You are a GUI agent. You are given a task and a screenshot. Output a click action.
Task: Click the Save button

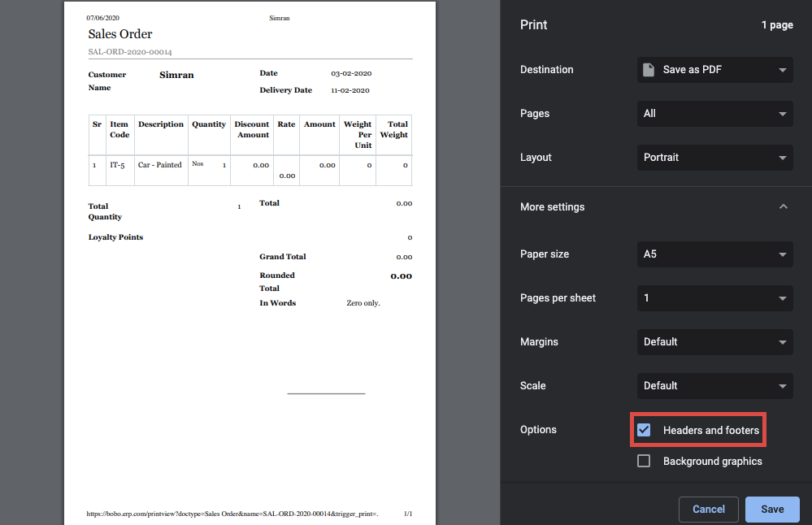772,510
